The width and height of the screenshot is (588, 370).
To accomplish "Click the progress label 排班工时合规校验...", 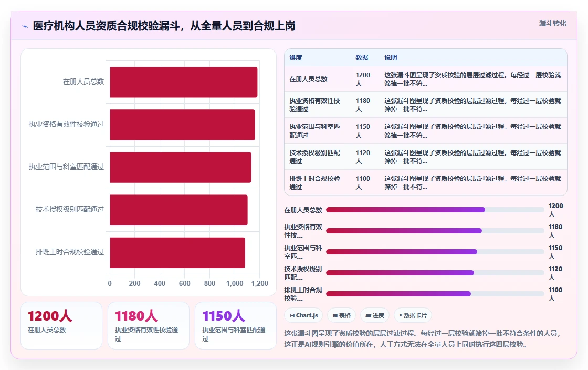I will coord(303,294).
